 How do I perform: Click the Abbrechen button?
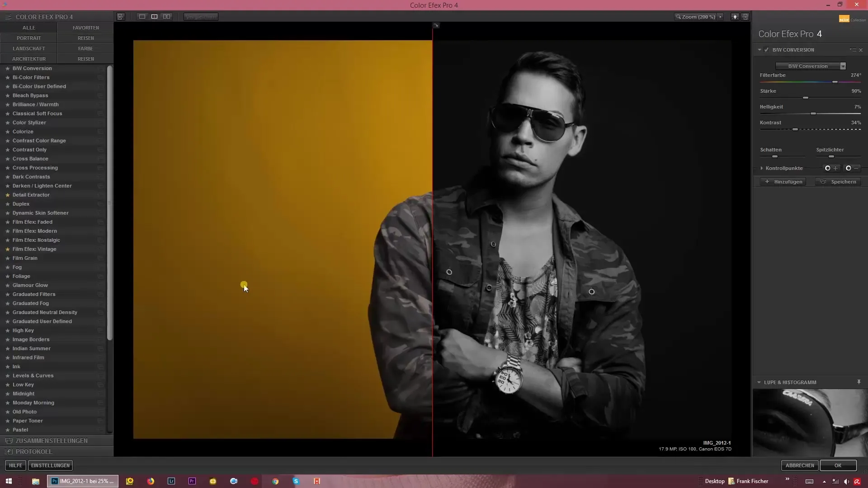click(800, 465)
